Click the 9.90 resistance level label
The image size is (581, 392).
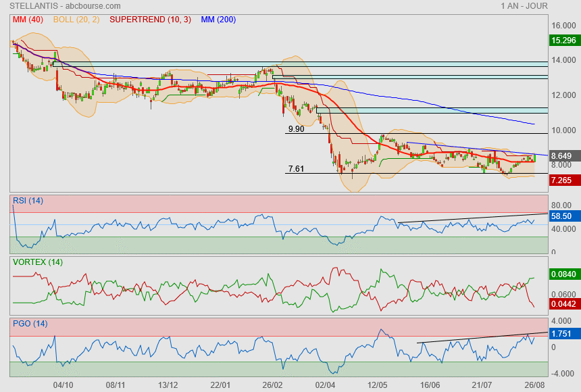pos(296,128)
